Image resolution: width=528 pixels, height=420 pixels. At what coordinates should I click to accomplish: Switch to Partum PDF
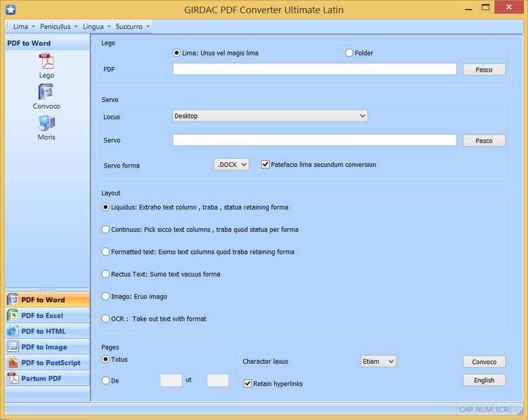47,378
